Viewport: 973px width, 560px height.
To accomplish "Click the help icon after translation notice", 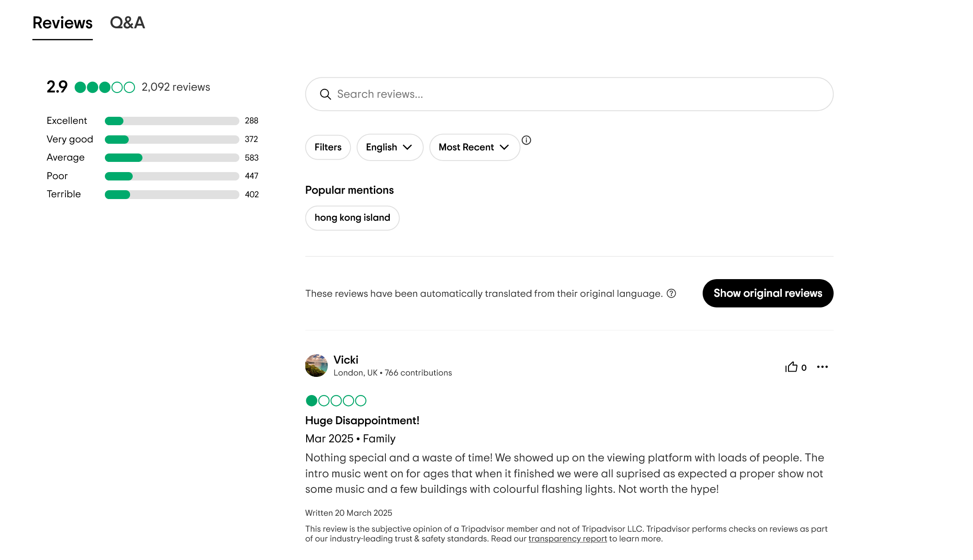I will (x=671, y=293).
